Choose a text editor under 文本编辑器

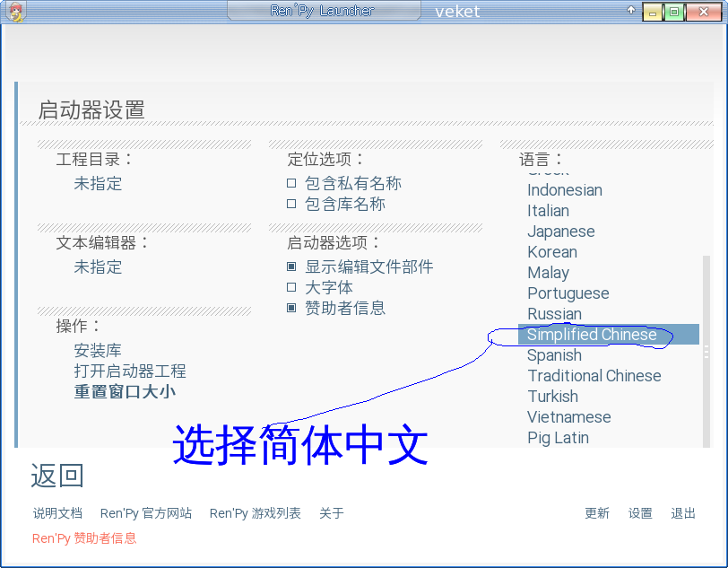point(98,267)
